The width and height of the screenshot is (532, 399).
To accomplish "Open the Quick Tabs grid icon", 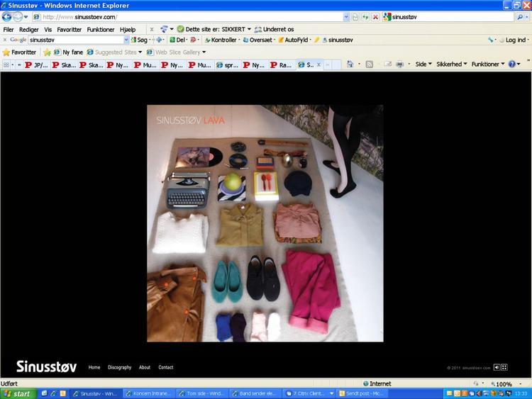I will 6,64.
